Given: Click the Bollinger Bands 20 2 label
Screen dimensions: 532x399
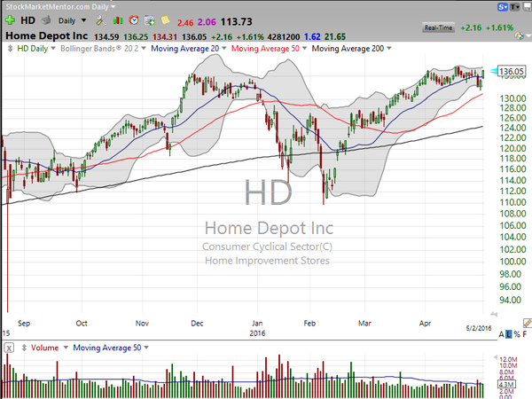Looking at the screenshot, I should click(99, 49).
